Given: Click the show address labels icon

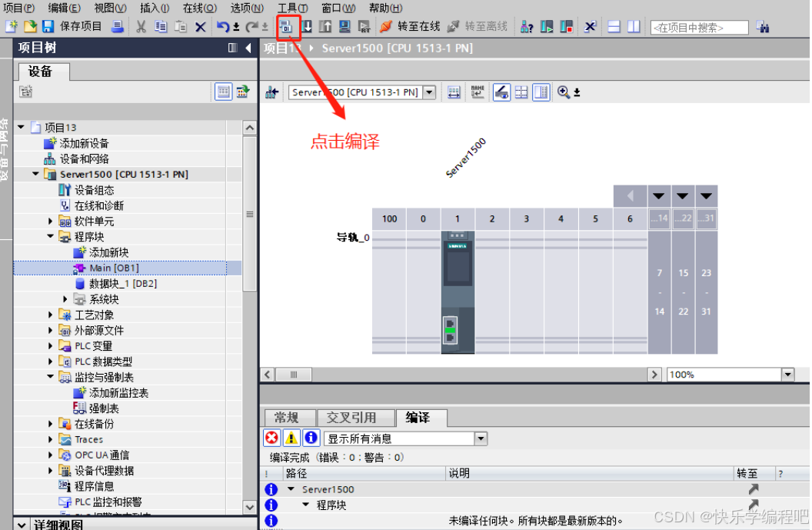Looking at the screenshot, I should point(454,92).
